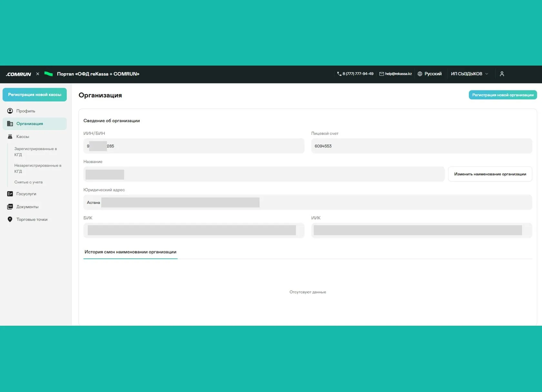
Task: Open Незарегистрированные в КГД submenu item
Action: point(38,168)
